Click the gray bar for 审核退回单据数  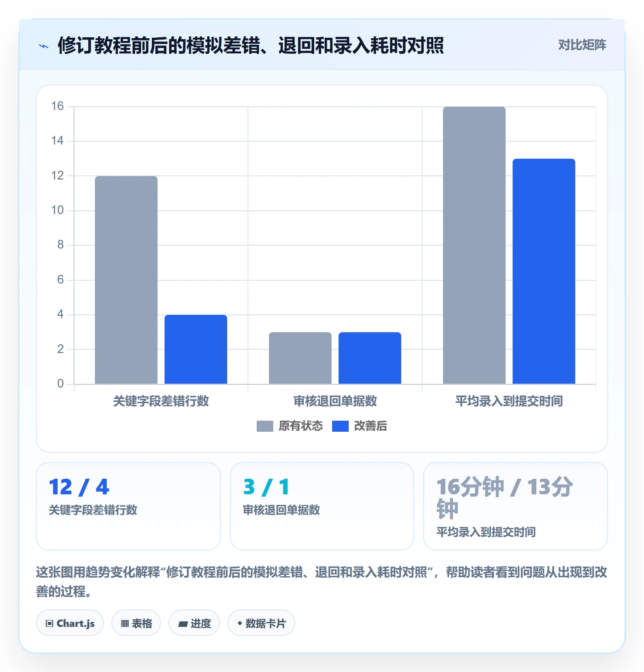[300, 358]
